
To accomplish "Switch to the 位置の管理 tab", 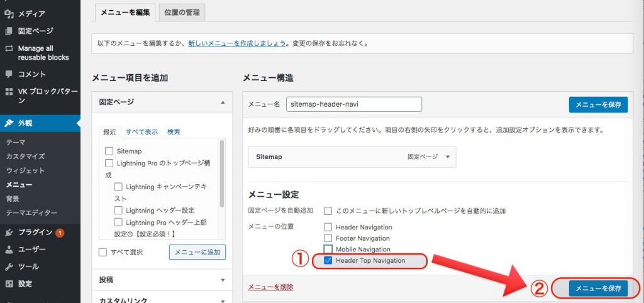I will (x=182, y=13).
